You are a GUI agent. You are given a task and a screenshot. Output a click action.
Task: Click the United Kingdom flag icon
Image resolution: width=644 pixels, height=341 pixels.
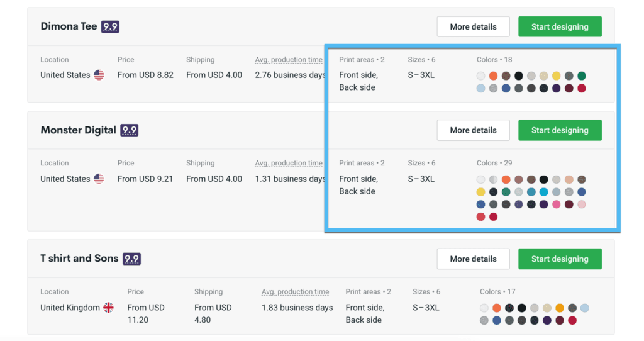(108, 308)
